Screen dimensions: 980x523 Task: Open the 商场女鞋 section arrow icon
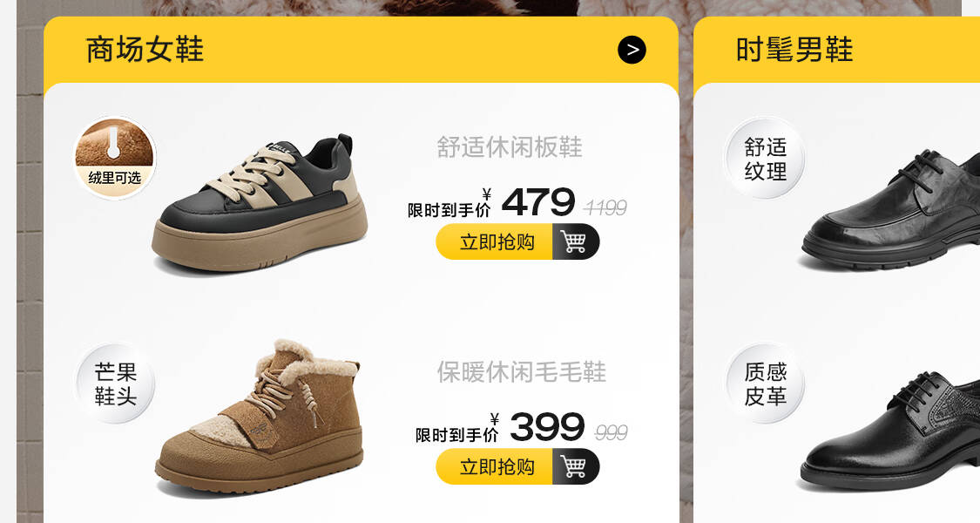pos(632,50)
